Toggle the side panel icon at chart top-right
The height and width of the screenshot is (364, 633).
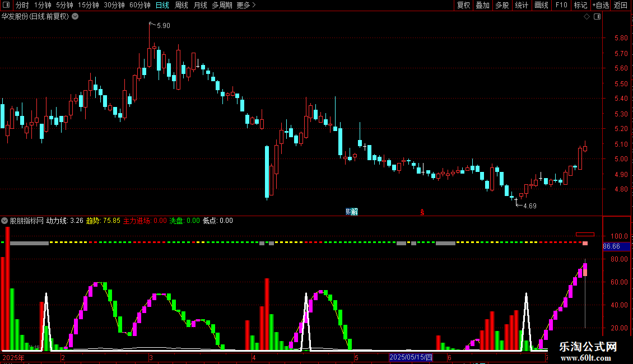coord(597,17)
